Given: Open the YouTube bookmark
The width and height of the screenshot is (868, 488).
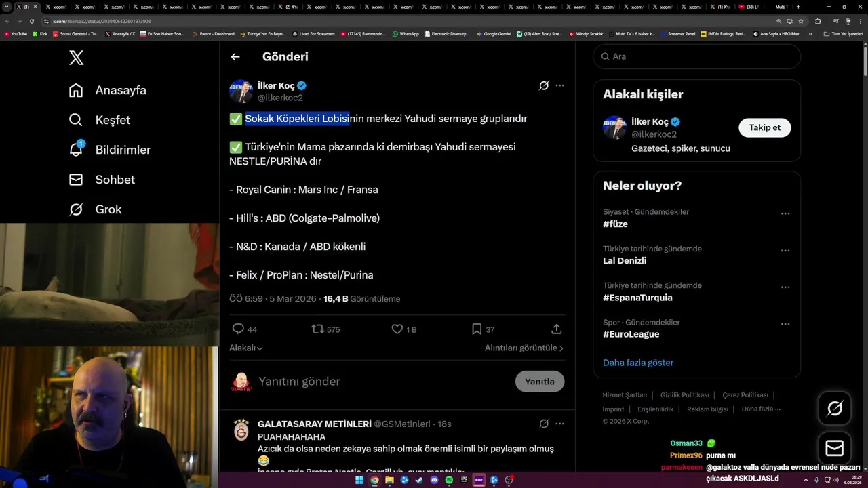Looking at the screenshot, I should [x=16, y=33].
